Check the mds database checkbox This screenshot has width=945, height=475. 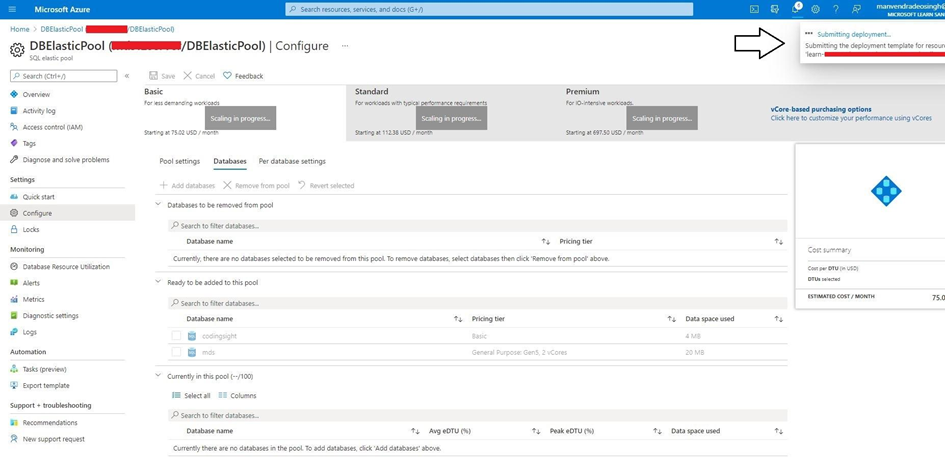pyautogui.click(x=176, y=352)
